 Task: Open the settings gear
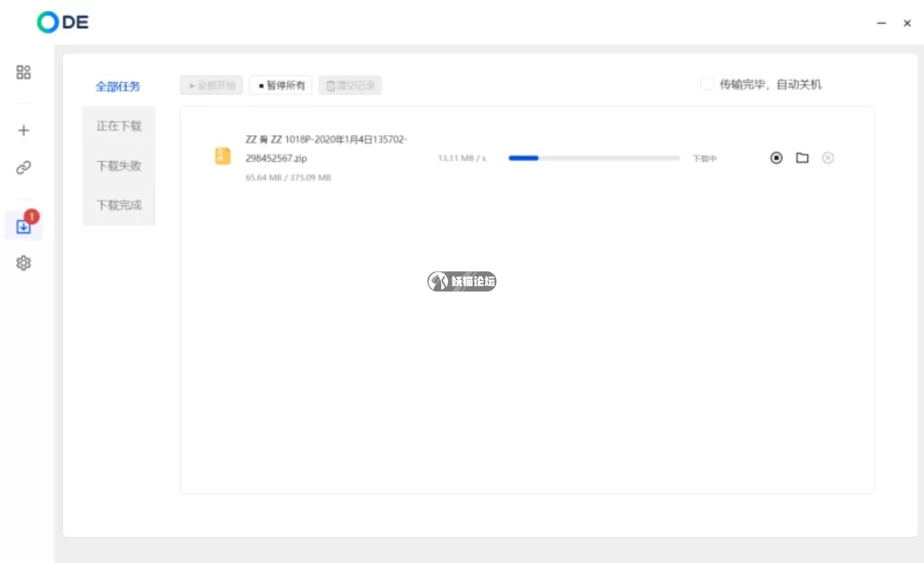click(23, 263)
